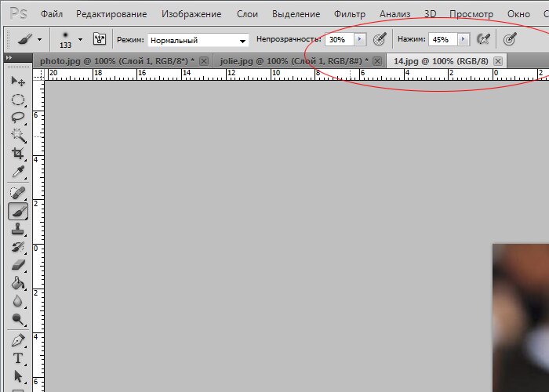Open the Слои menu
The width and height of the screenshot is (549, 392).
(x=247, y=14)
